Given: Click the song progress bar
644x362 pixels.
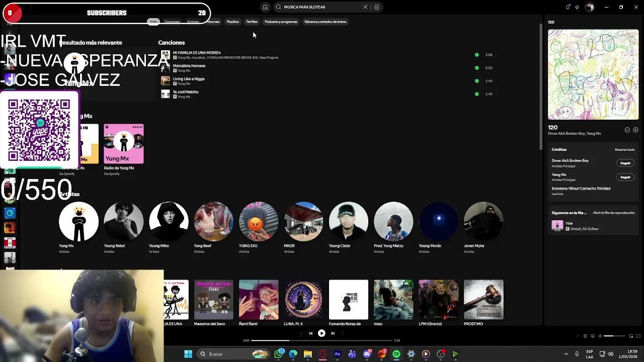Looking at the screenshot, I should pyautogui.click(x=321, y=340).
